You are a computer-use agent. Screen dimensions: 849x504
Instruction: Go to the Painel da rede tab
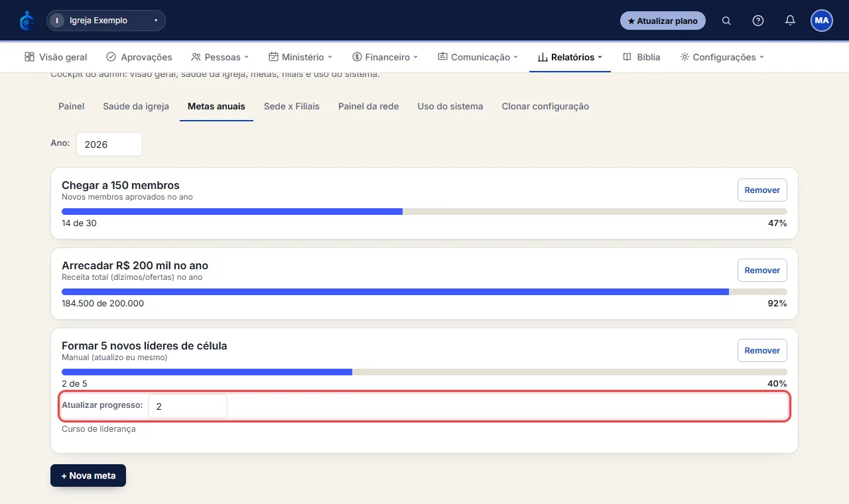pos(369,106)
